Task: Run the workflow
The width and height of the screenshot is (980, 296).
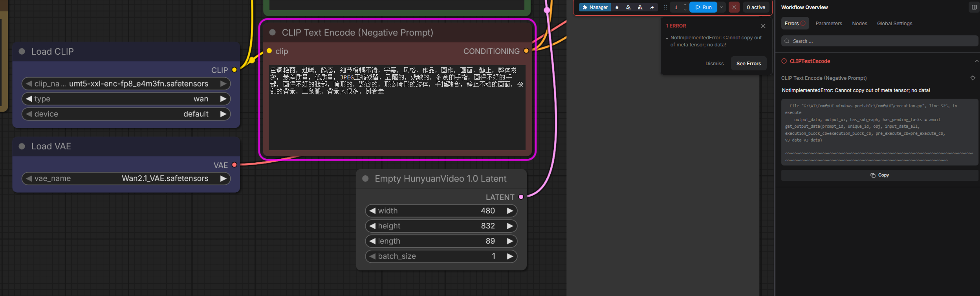Action: [703, 7]
